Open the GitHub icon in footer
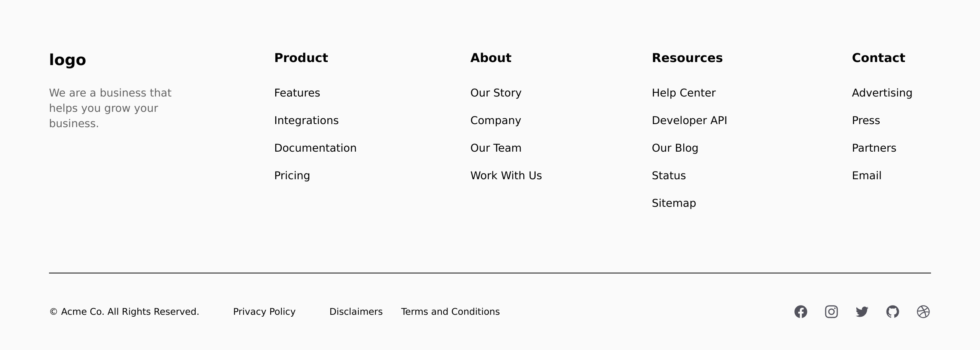Screen dimensions: 980x350 pos(893,312)
